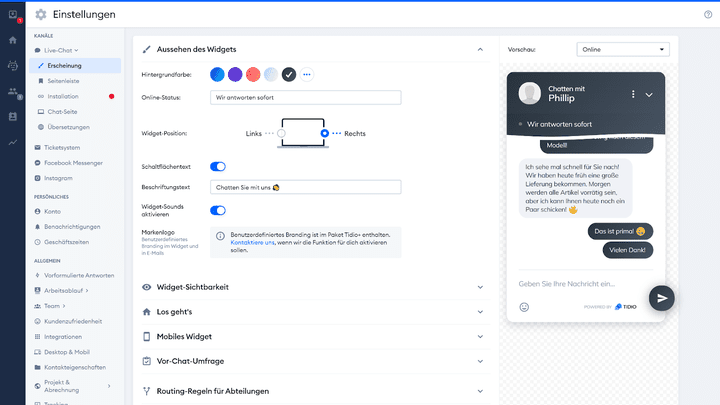Click the Kontaktiere uns link

(x=249, y=243)
